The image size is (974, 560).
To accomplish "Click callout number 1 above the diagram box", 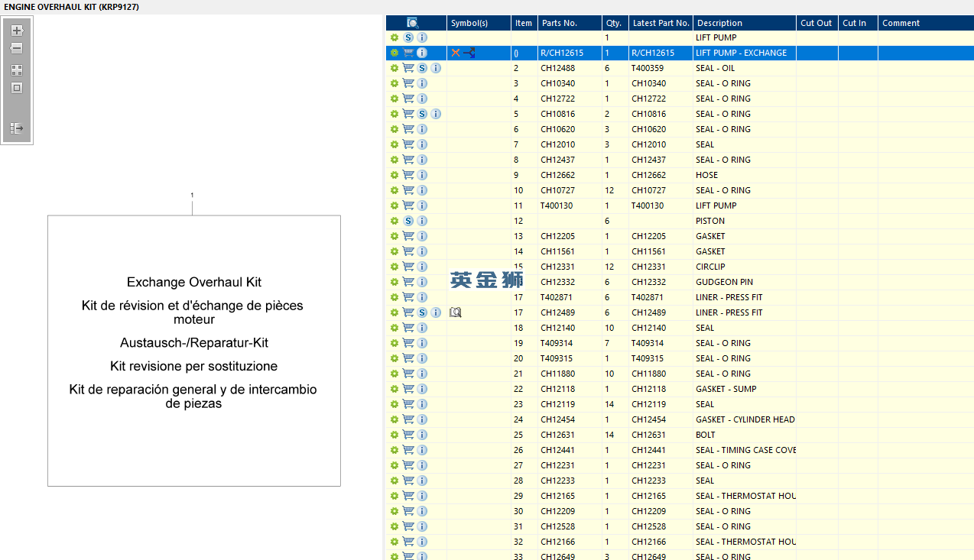I will click(x=192, y=196).
